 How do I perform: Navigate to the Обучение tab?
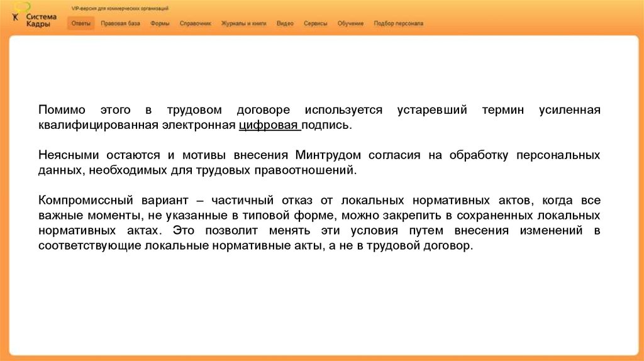(350, 23)
